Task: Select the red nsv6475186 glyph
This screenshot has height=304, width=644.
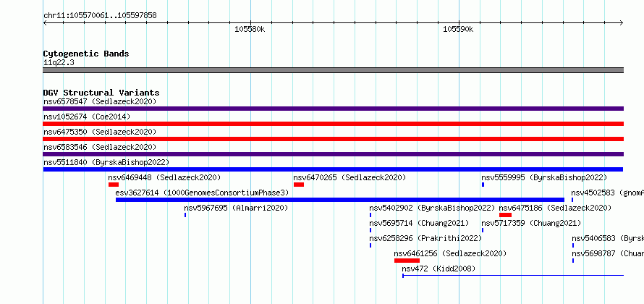Action: click(505, 215)
